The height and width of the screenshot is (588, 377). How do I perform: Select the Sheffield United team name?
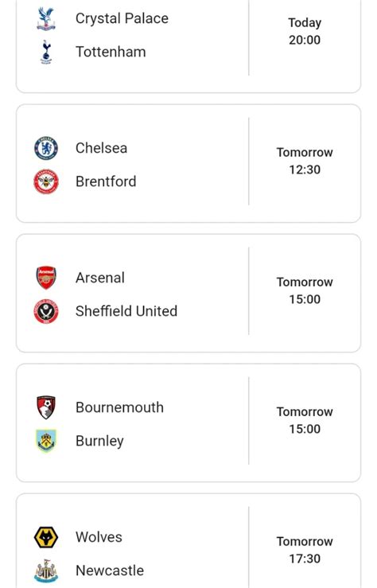pos(126,311)
